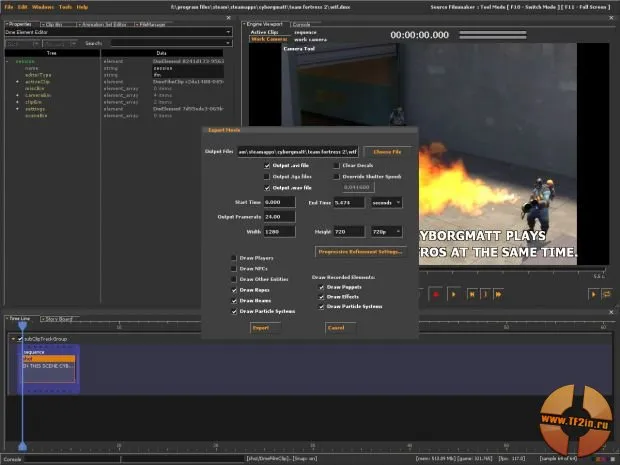This screenshot has width=620, height=465.
Task: Uncheck Output .avi file option
Action: tap(267, 165)
